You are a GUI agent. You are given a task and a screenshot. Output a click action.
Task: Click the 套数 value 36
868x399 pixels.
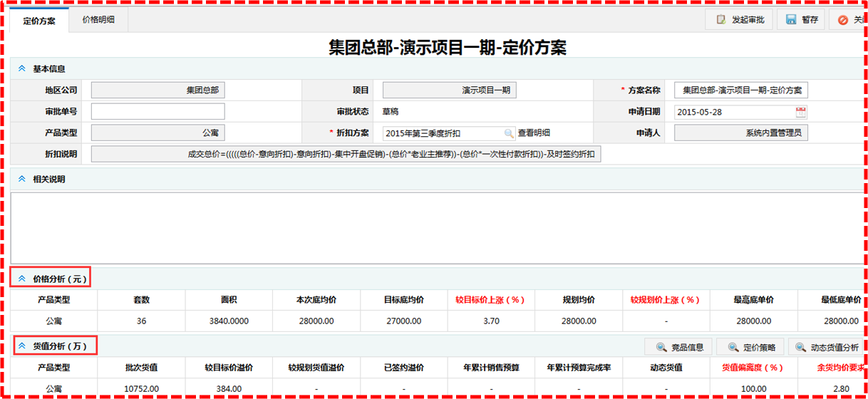[x=141, y=321]
